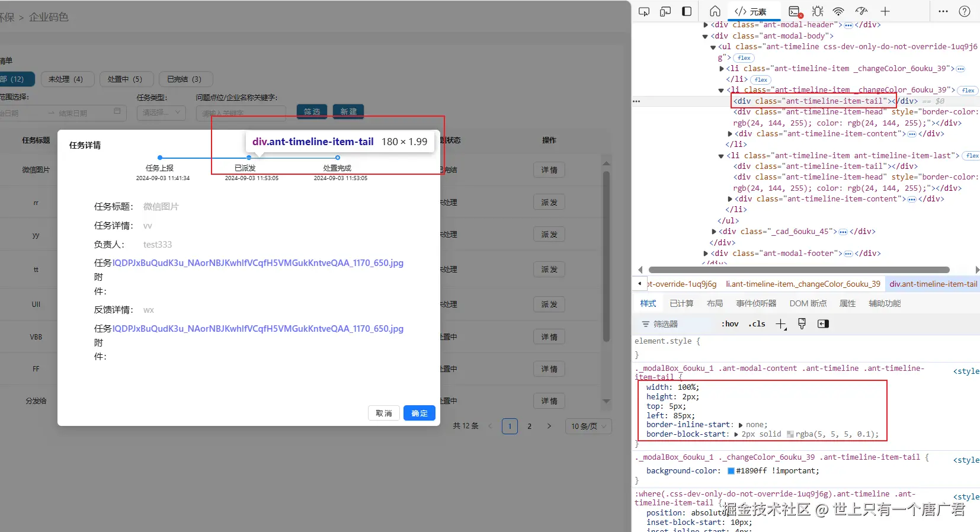
Task: Switch to the 已计算 tab
Action: coord(681,303)
